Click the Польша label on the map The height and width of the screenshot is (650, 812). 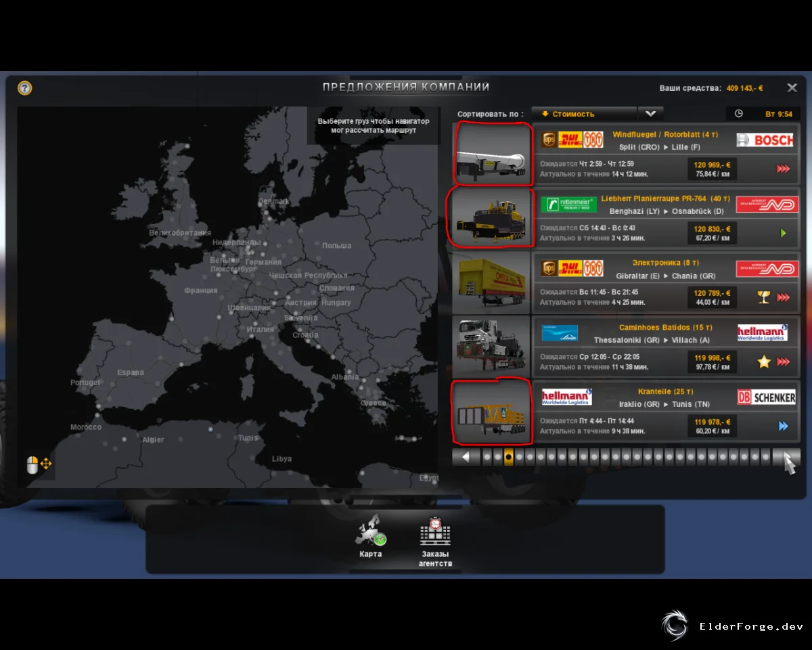pyautogui.click(x=336, y=245)
